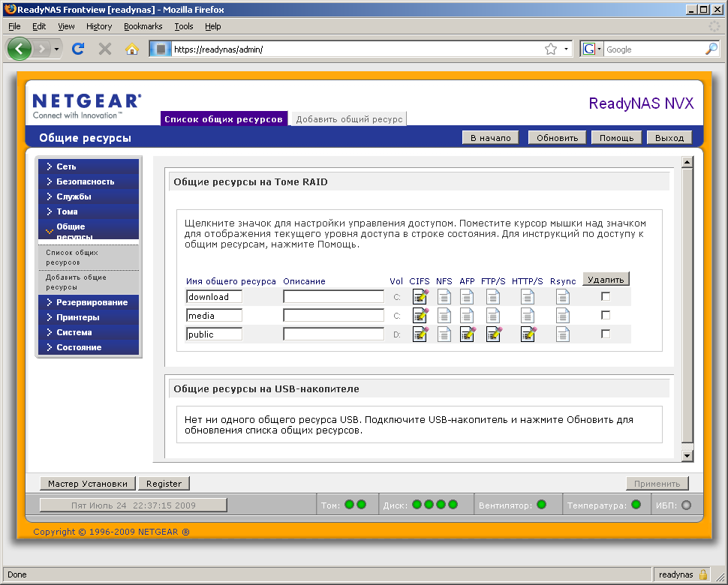Open NFS access settings for media share
The height and width of the screenshot is (585, 728).
coord(444,316)
